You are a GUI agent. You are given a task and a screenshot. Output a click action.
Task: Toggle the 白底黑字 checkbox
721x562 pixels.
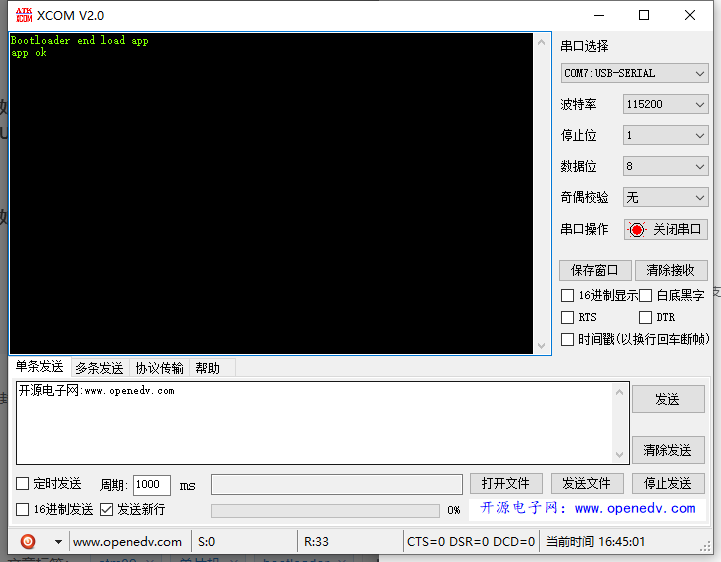pyautogui.click(x=646, y=295)
